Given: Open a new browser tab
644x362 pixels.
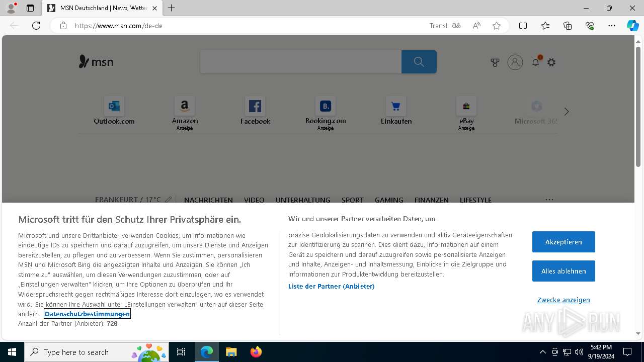Looking at the screenshot, I should pos(172,8).
